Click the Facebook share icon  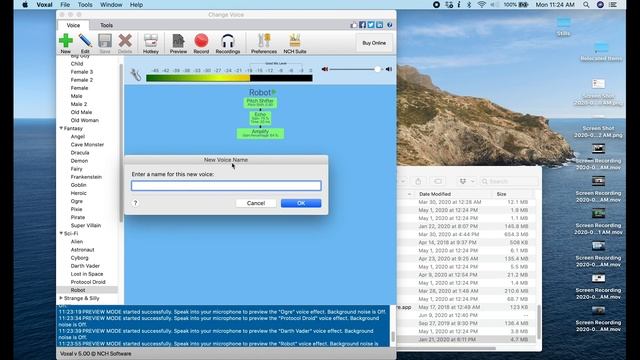pyautogui.click(x=362, y=25)
